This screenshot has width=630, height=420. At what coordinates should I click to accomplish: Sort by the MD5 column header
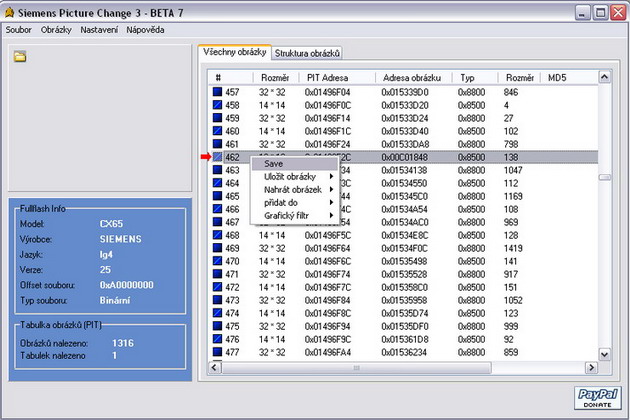569,78
